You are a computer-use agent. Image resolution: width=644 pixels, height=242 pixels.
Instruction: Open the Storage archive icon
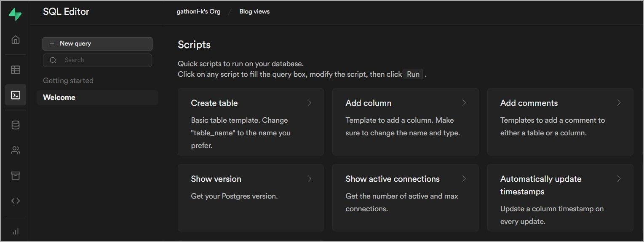(x=16, y=175)
